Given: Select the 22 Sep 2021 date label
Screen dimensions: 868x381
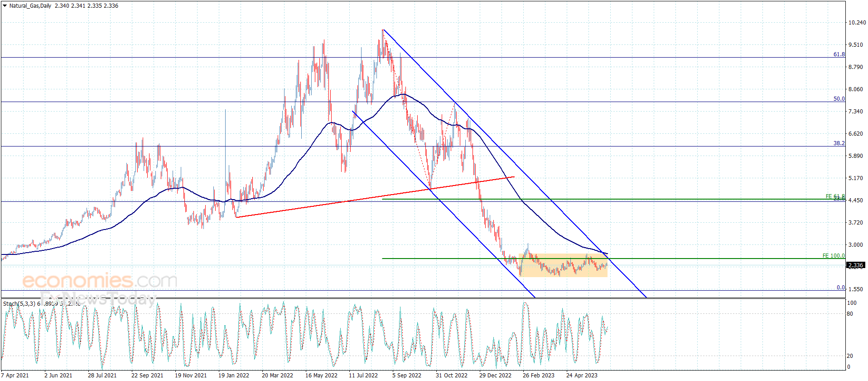Looking at the screenshot, I should point(147,375).
